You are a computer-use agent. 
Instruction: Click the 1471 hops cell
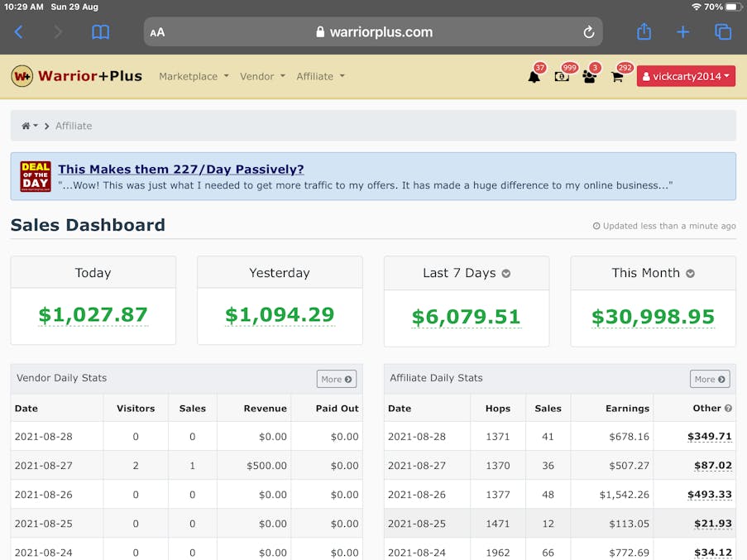click(x=498, y=524)
